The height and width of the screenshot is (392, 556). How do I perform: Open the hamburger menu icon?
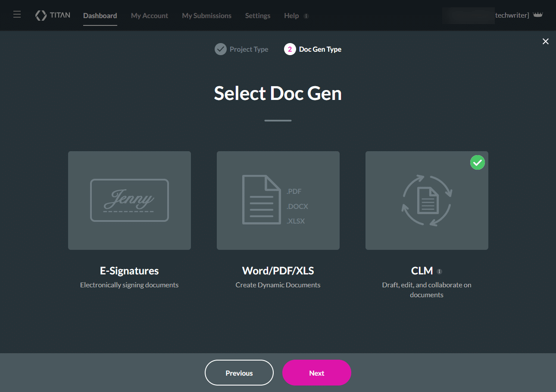coord(17,15)
